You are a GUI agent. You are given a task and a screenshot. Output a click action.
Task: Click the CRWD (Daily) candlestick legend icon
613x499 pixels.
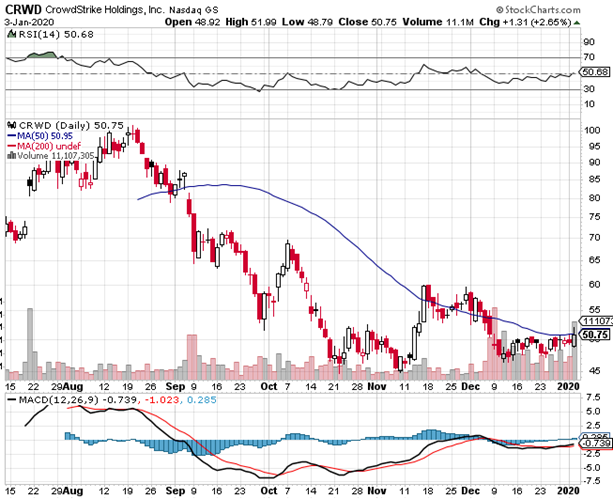11,124
